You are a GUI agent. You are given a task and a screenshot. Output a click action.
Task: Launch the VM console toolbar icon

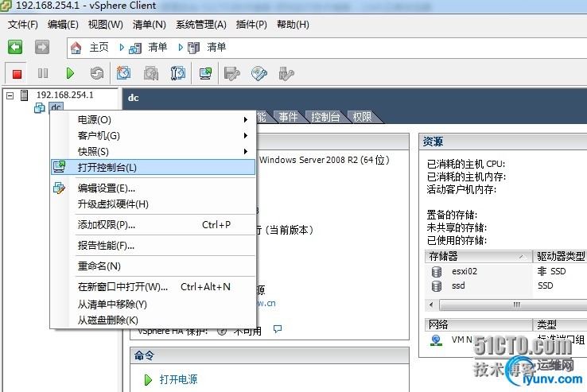pyautogui.click(x=205, y=73)
